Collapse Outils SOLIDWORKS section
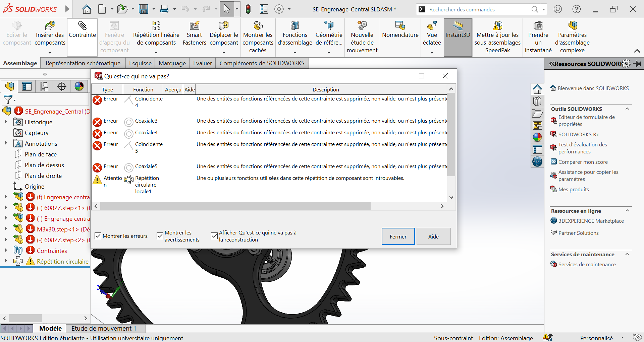Image resolution: width=644 pixels, height=342 pixels. [627, 109]
